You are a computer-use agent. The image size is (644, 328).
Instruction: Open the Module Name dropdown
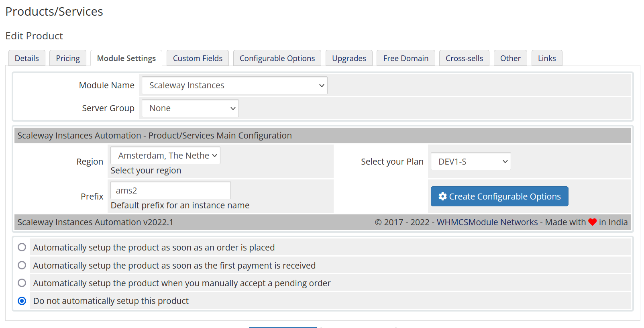[234, 86]
